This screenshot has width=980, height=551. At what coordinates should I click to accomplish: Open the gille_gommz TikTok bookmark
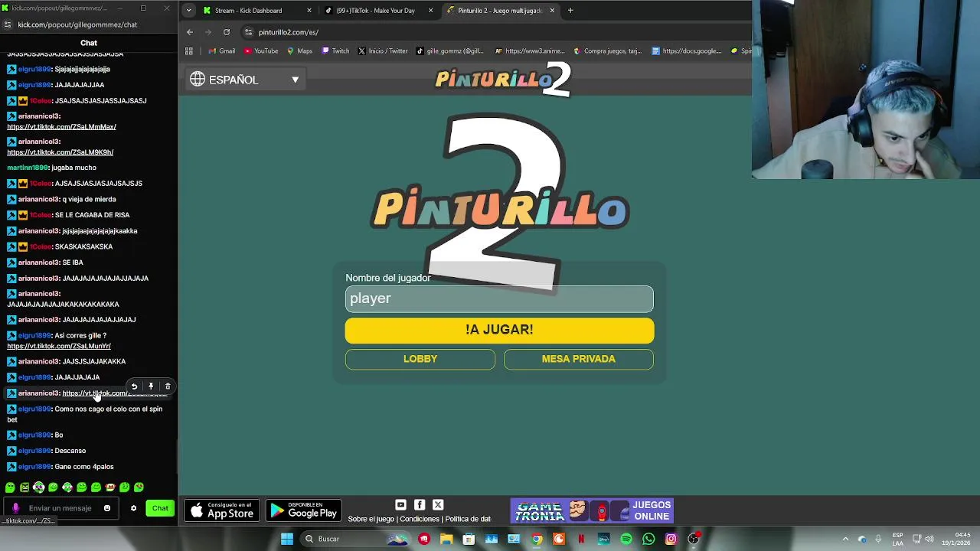[449, 51]
